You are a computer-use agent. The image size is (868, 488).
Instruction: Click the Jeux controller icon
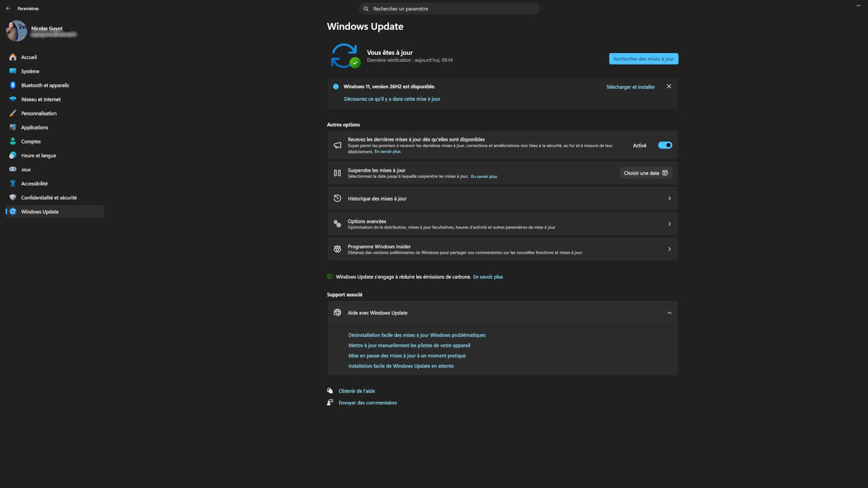click(x=13, y=169)
